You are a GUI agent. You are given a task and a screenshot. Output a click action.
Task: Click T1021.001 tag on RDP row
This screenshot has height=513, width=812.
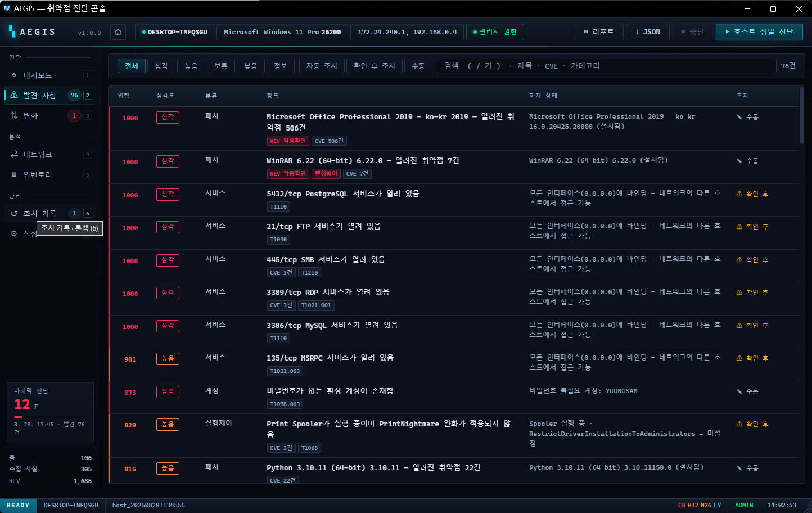(316, 305)
